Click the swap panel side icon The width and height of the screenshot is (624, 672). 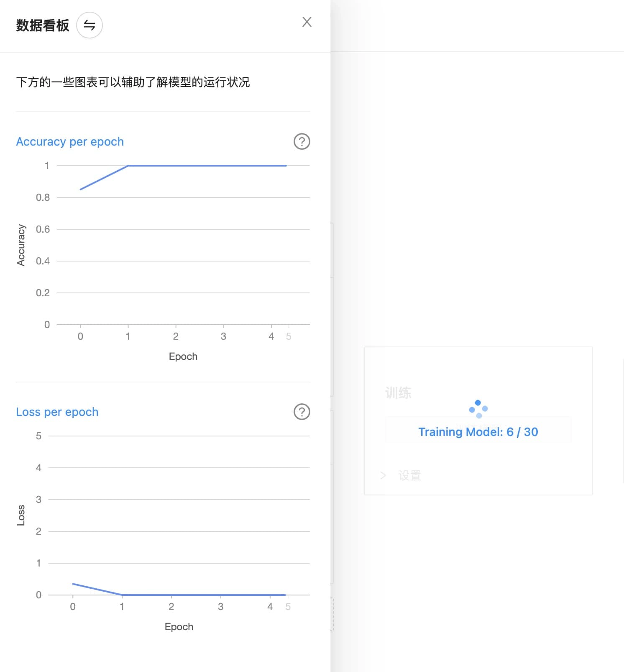click(90, 25)
